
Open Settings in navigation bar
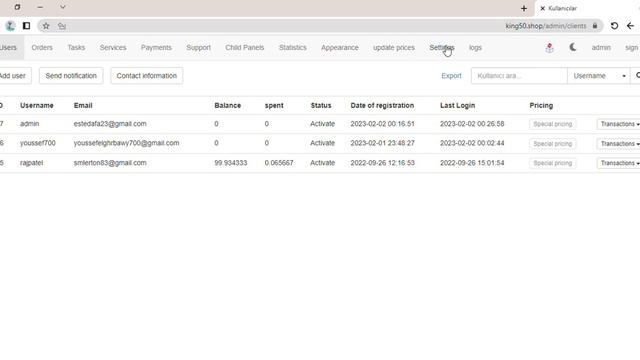pos(442,48)
